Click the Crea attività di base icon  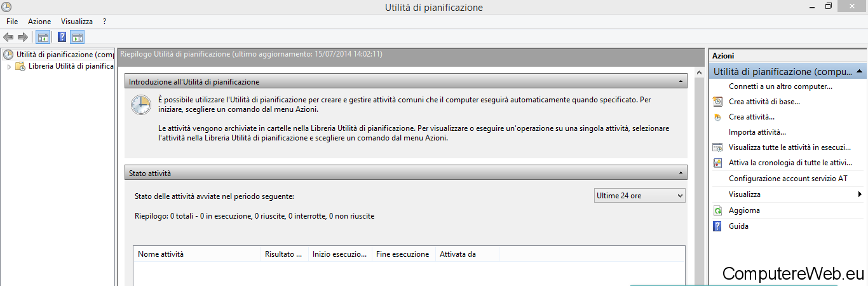click(x=717, y=101)
